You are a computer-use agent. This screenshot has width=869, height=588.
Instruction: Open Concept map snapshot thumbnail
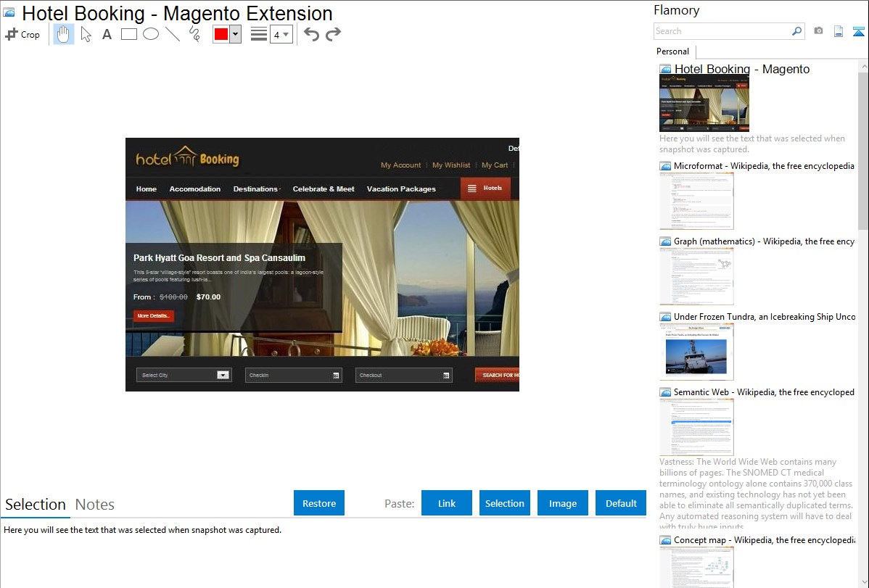[x=696, y=567]
